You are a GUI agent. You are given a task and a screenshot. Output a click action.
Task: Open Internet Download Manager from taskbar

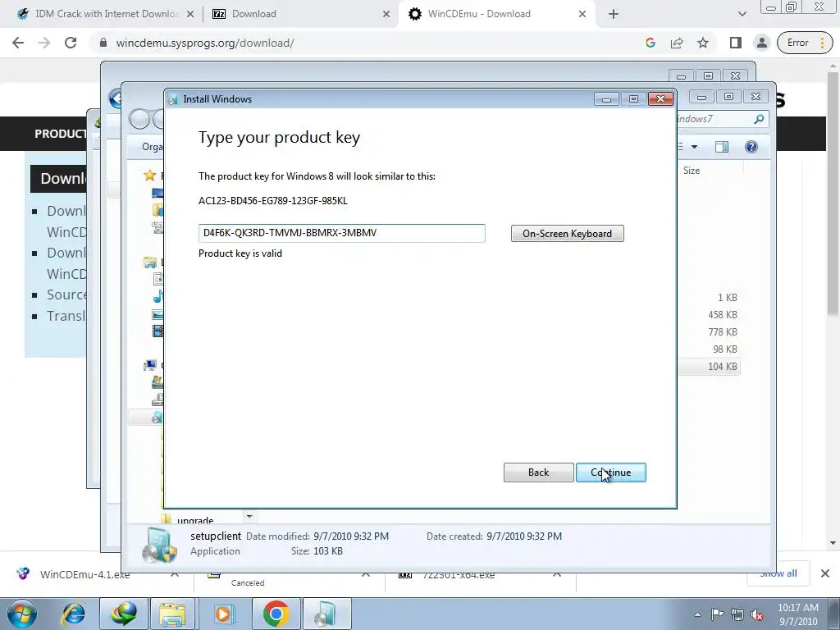[124, 614]
